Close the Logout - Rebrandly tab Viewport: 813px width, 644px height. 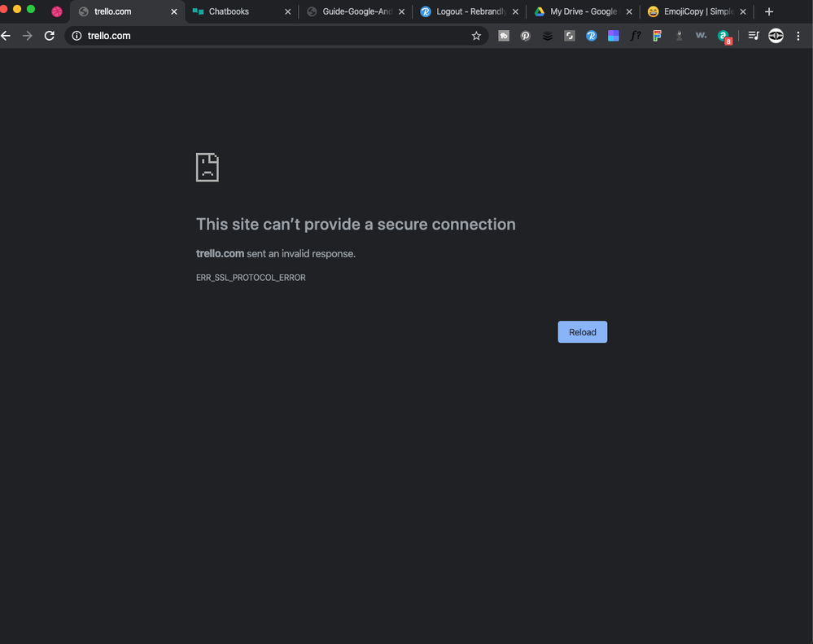tap(515, 11)
